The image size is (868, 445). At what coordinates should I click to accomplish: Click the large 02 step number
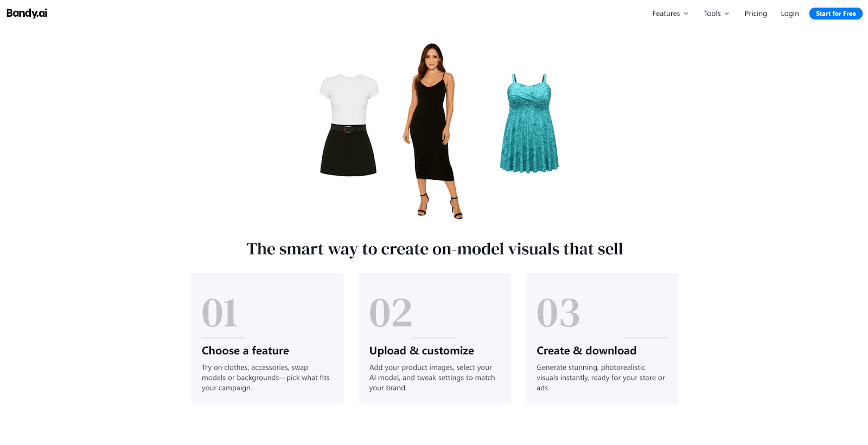[x=391, y=313]
